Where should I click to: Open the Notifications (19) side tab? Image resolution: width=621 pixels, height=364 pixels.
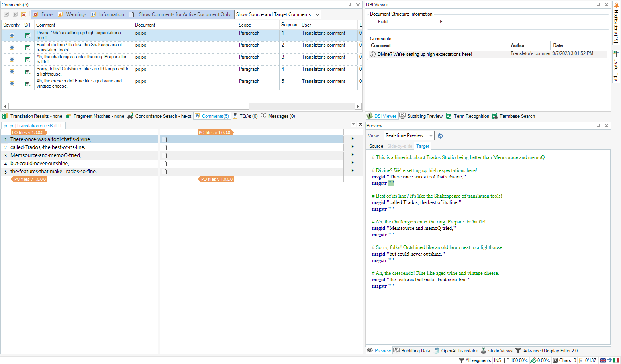tap(616, 22)
